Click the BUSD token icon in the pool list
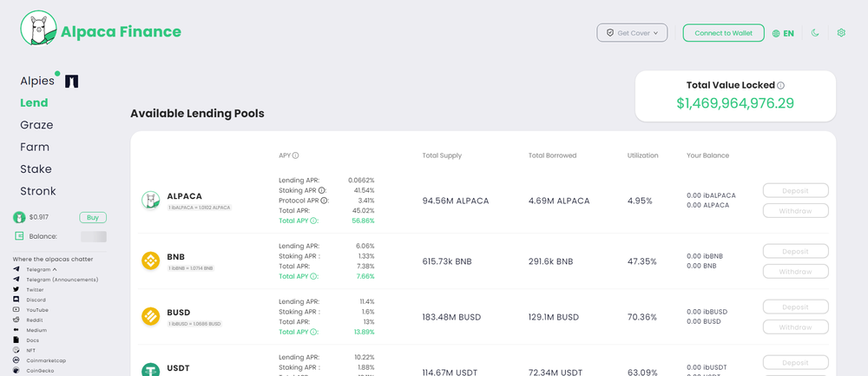Image resolution: width=868 pixels, height=376 pixels. pyautogui.click(x=150, y=316)
